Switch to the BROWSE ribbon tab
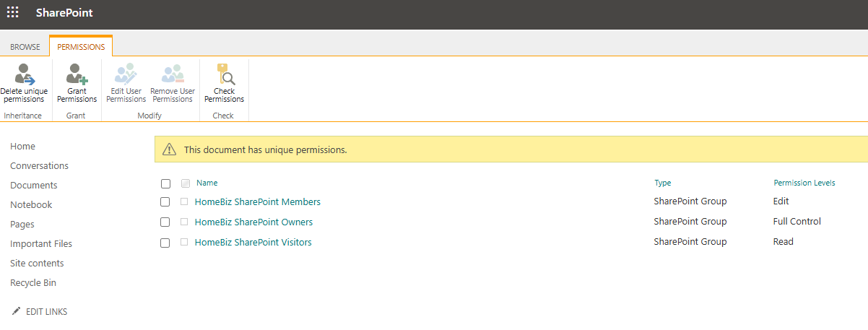This screenshot has height=330, width=868. [x=25, y=47]
